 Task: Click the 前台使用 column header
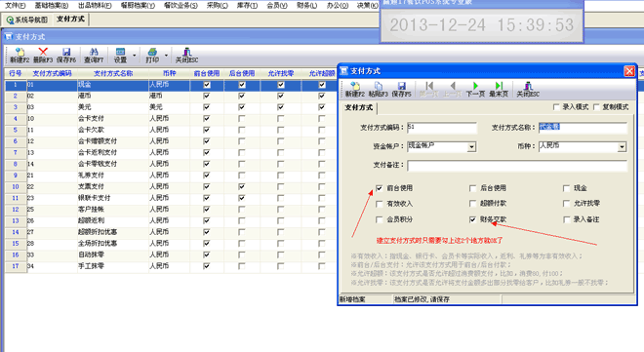207,73
